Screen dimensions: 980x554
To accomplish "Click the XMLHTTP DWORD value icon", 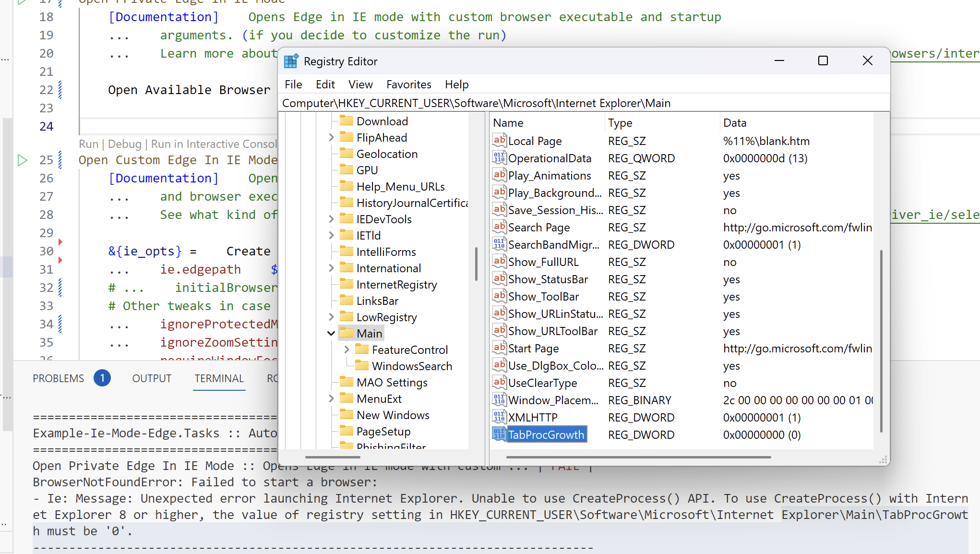I will [499, 417].
